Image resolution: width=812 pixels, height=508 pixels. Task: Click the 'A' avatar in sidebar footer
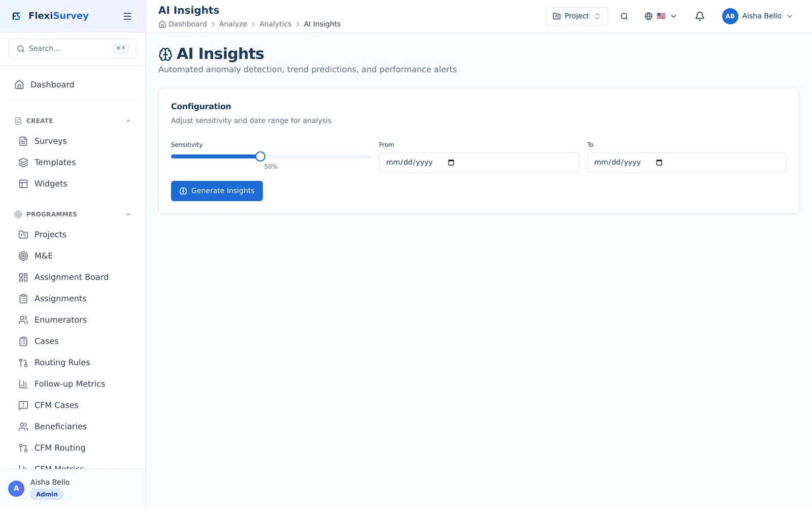16,489
